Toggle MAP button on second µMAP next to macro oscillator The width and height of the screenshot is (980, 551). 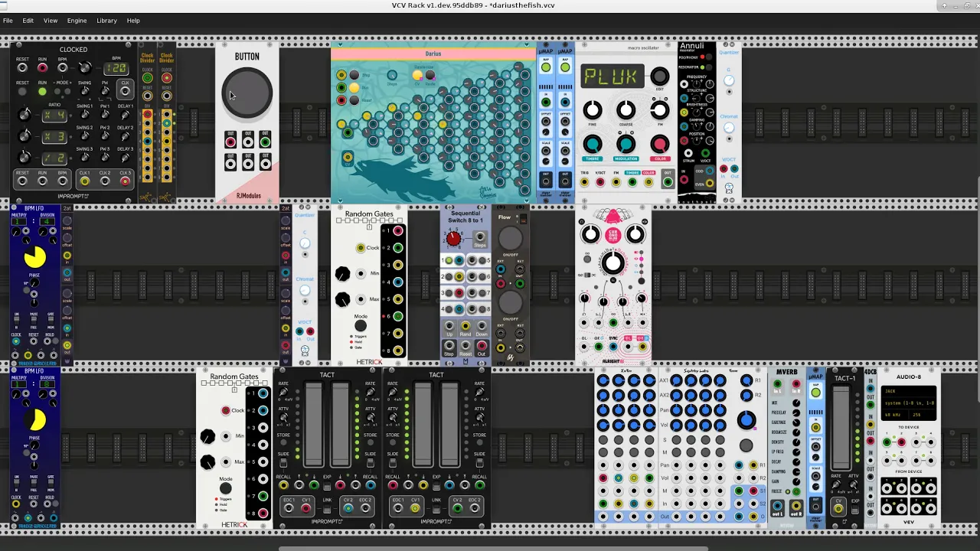[x=565, y=68]
